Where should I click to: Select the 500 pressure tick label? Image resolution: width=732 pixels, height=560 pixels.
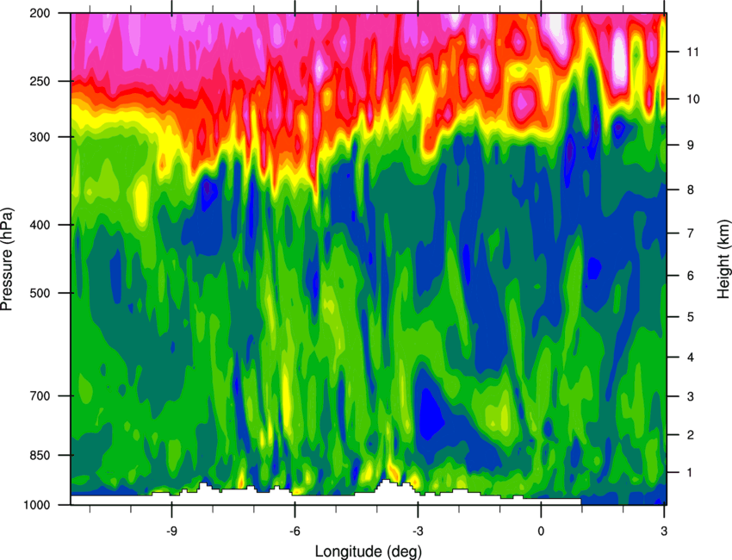[x=40, y=293]
